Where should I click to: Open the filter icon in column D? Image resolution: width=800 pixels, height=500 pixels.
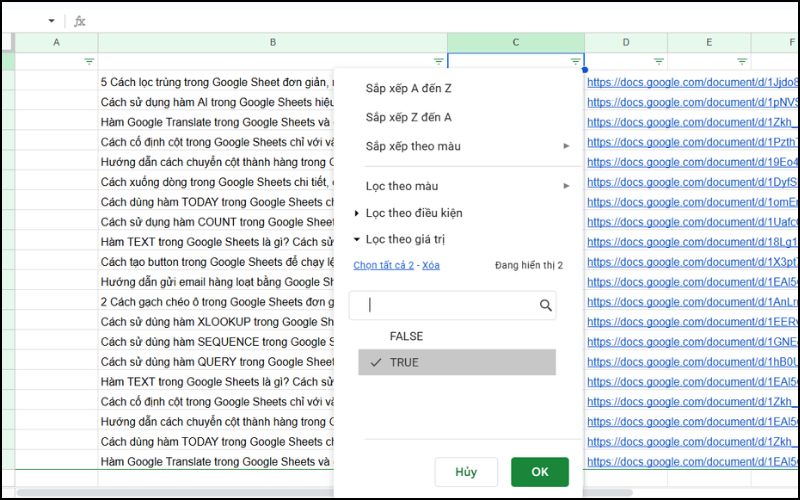[x=659, y=62]
